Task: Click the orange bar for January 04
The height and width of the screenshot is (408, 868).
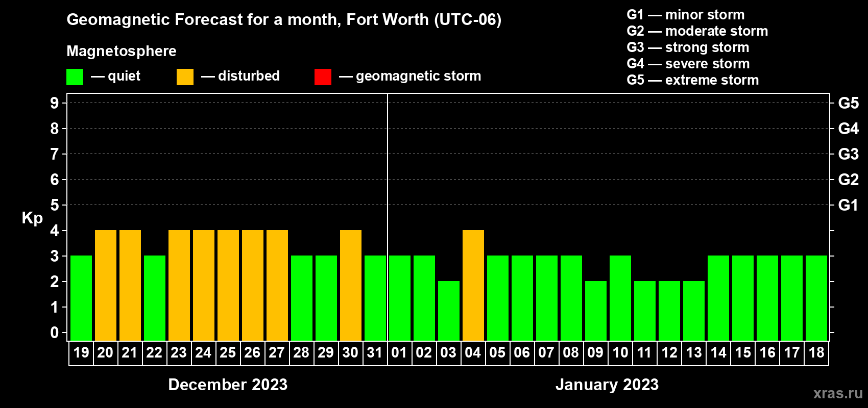Action: coord(473,285)
